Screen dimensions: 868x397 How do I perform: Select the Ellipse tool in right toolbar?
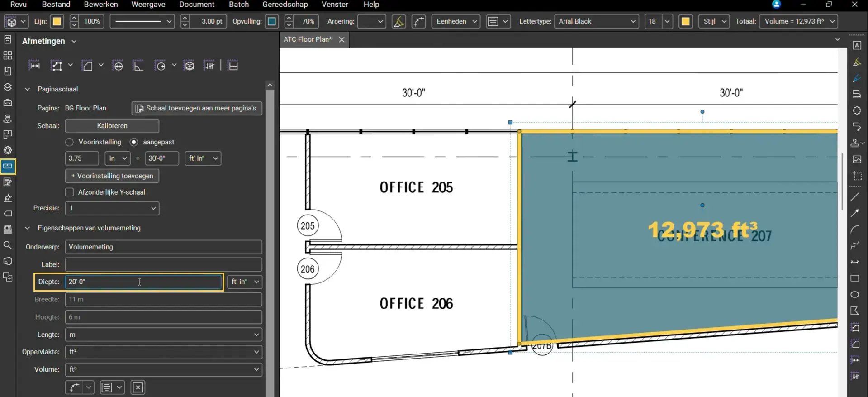point(855,295)
